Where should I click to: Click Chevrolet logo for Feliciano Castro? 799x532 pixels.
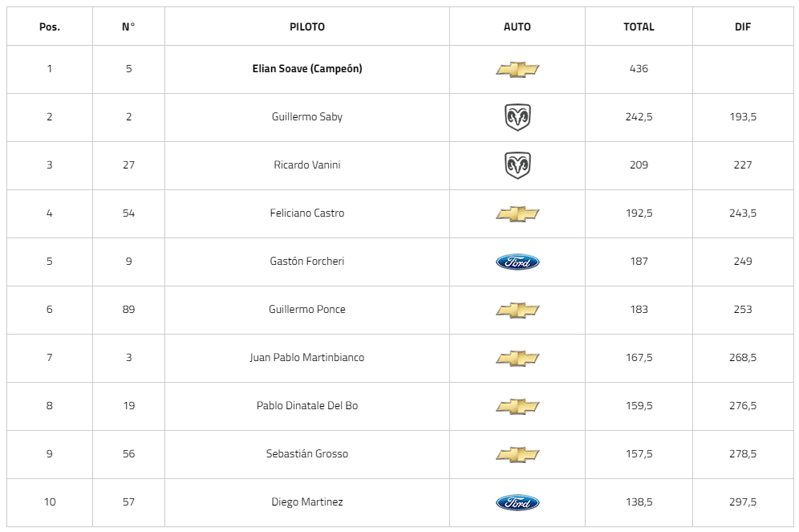[517, 213]
